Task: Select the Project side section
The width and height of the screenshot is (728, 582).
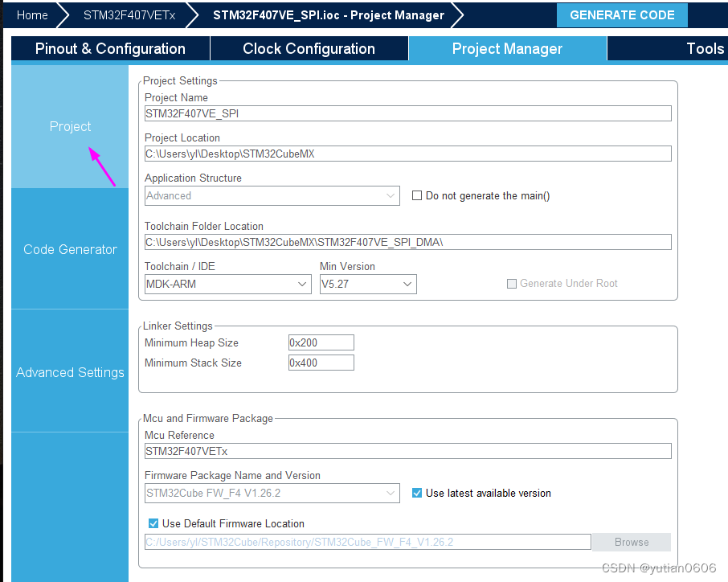Action: (x=70, y=126)
